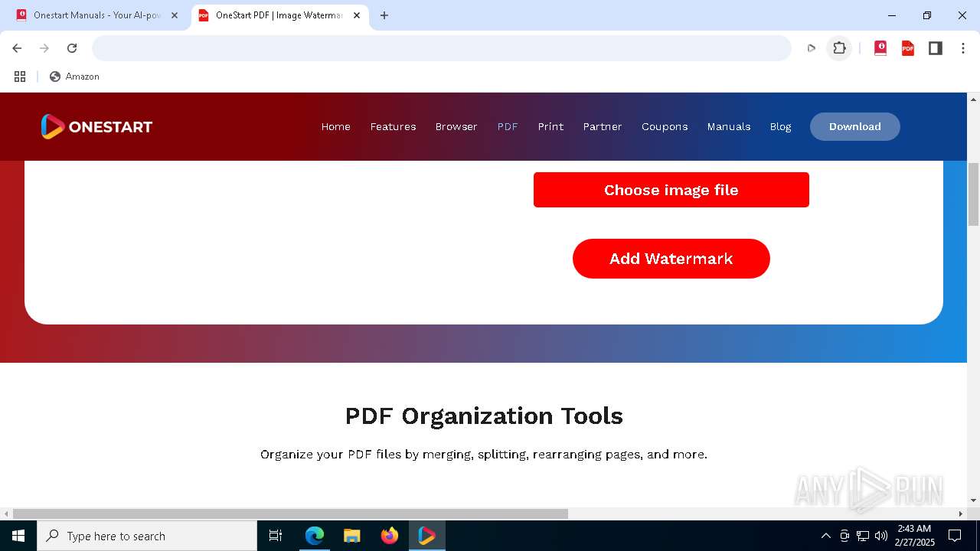Click the Choose image file button

point(671,190)
